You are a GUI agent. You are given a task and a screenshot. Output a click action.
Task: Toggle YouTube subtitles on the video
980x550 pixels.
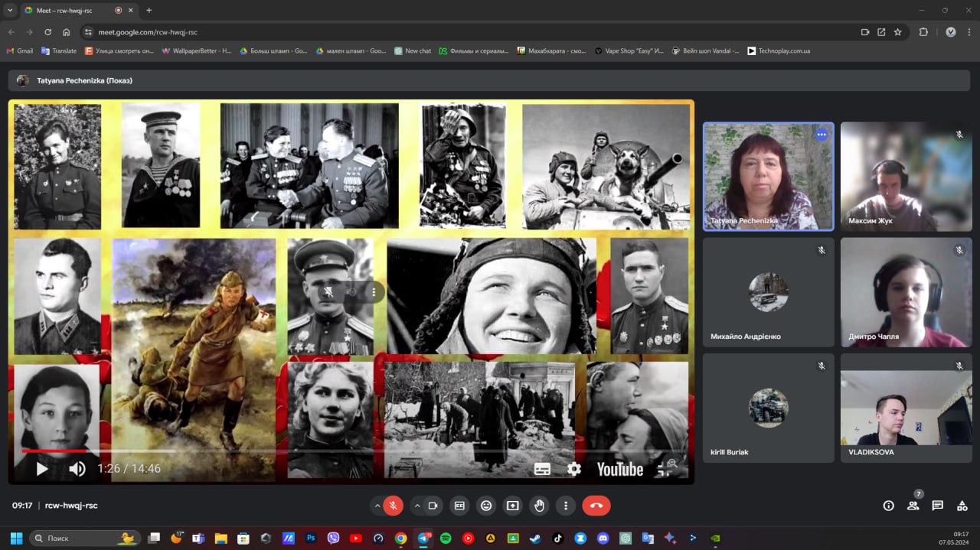coord(542,469)
